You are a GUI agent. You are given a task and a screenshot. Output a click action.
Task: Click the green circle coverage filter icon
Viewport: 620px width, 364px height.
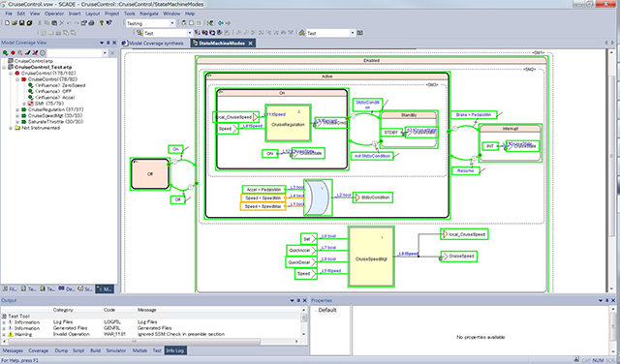tap(6, 52)
